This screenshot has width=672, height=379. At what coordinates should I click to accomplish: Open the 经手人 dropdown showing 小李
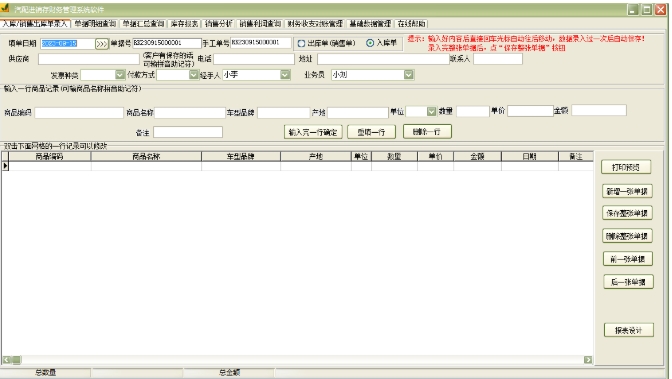click(285, 75)
